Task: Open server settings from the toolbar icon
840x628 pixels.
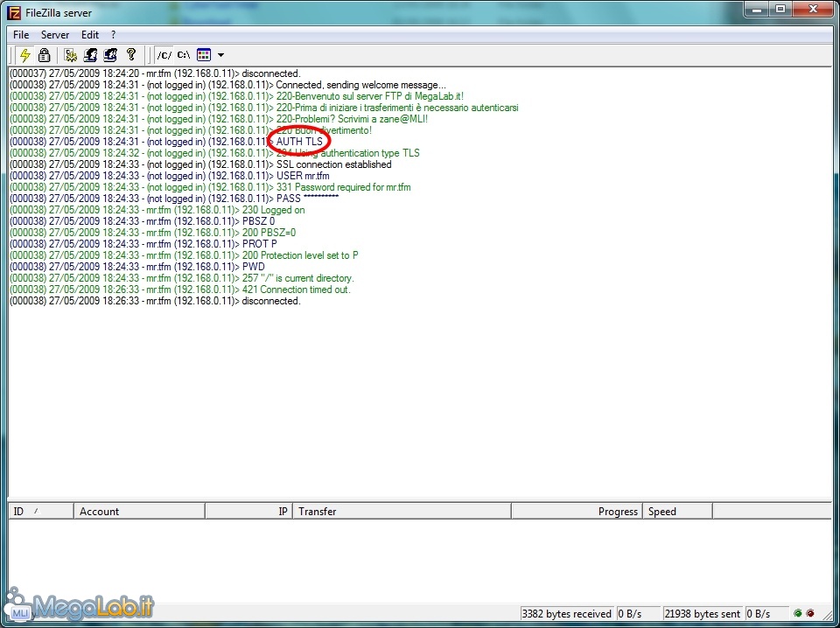Action: point(70,54)
